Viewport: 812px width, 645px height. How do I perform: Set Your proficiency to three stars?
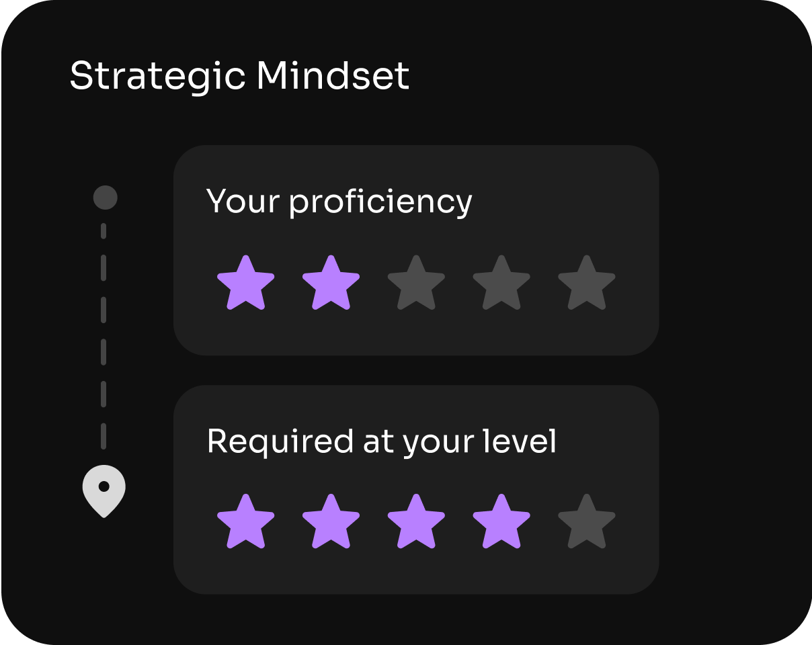[x=416, y=283]
